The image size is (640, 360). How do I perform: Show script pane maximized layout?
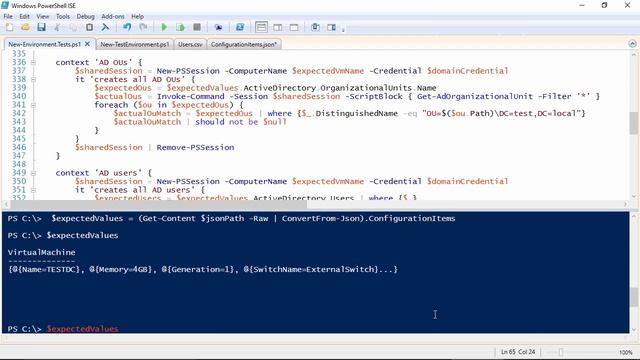tap(294, 27)
